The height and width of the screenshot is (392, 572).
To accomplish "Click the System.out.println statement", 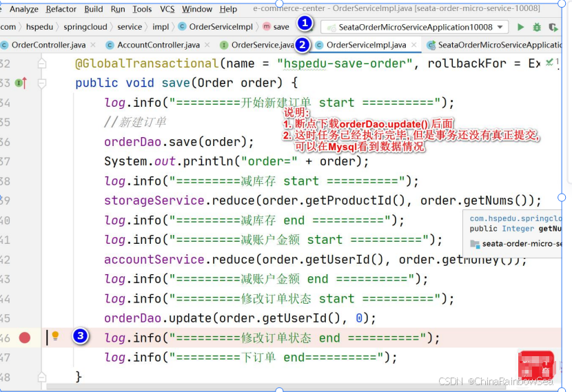I will tap(236, 161).
